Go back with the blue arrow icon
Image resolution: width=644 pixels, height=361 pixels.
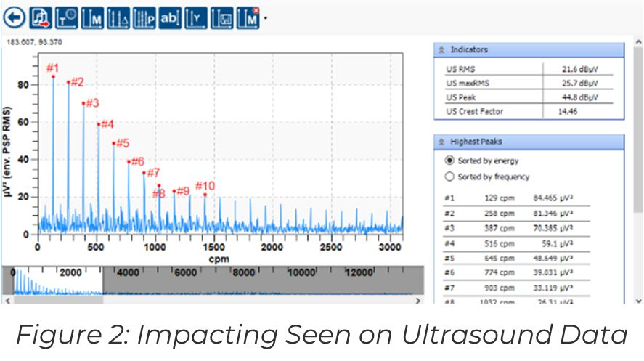15,17
